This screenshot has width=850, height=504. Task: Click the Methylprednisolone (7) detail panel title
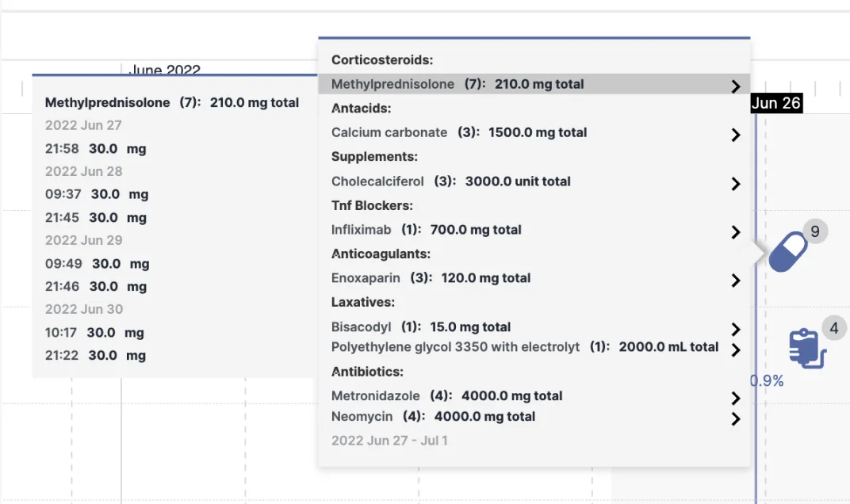[172, 102]
